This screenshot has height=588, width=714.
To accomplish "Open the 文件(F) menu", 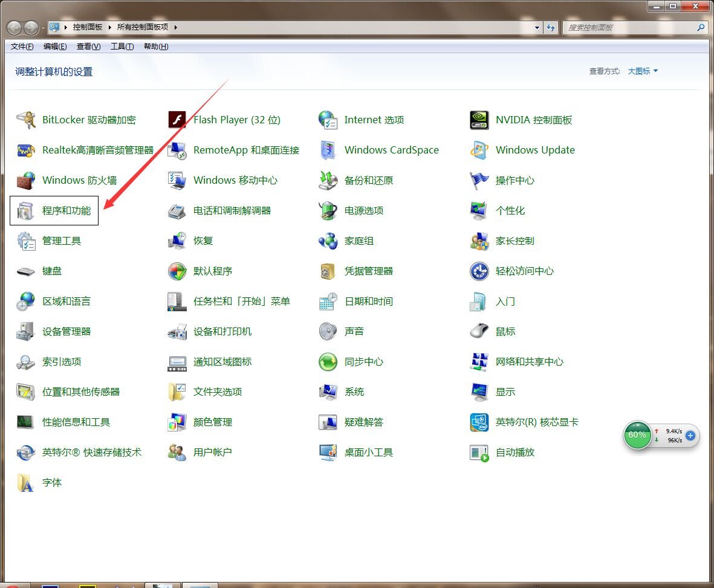I will [x=22, y=47].
